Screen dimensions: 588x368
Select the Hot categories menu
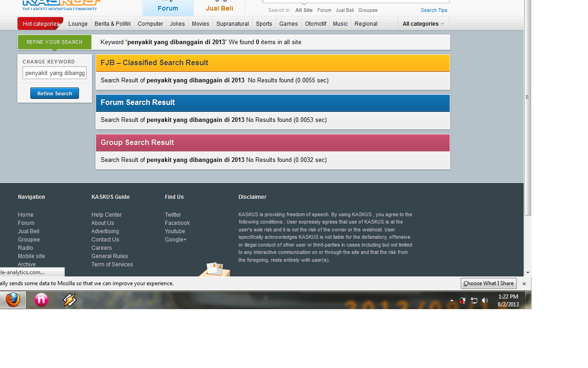point(40,23)
